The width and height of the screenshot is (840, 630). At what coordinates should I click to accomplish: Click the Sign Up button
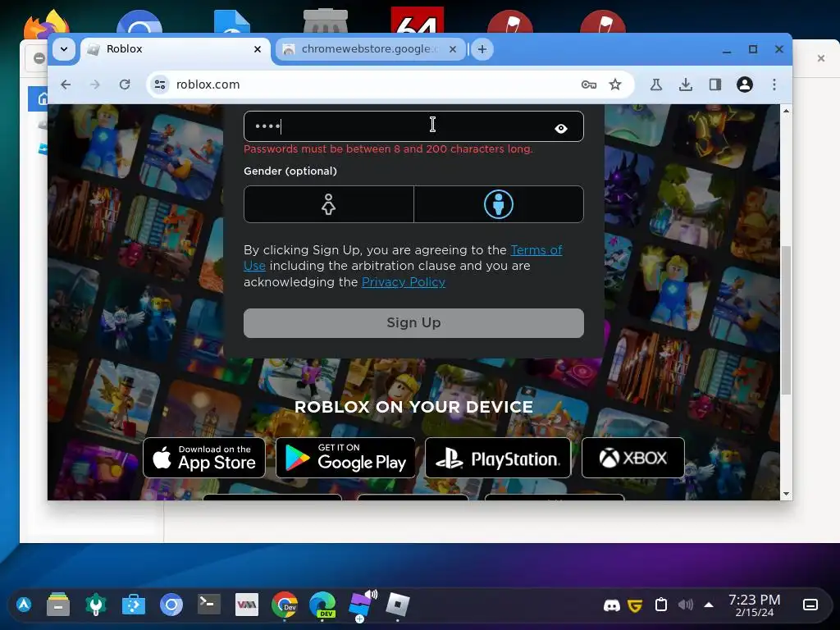pos(413,323)
